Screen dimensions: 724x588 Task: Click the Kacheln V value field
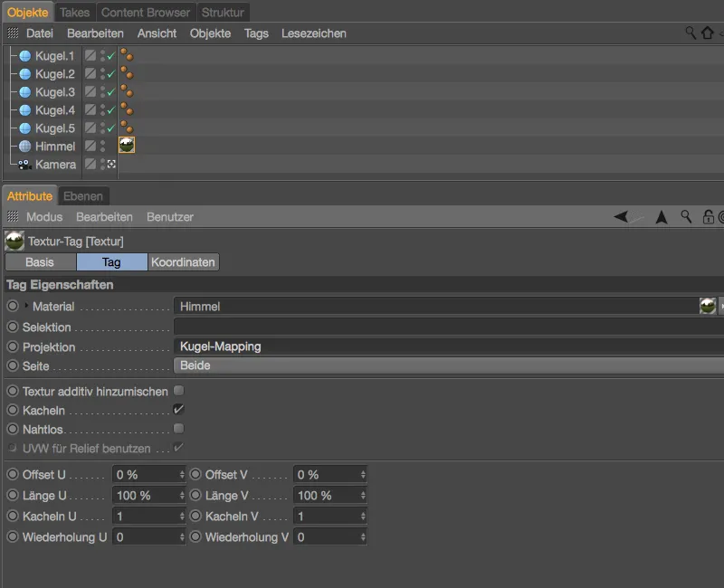point(327,516)
